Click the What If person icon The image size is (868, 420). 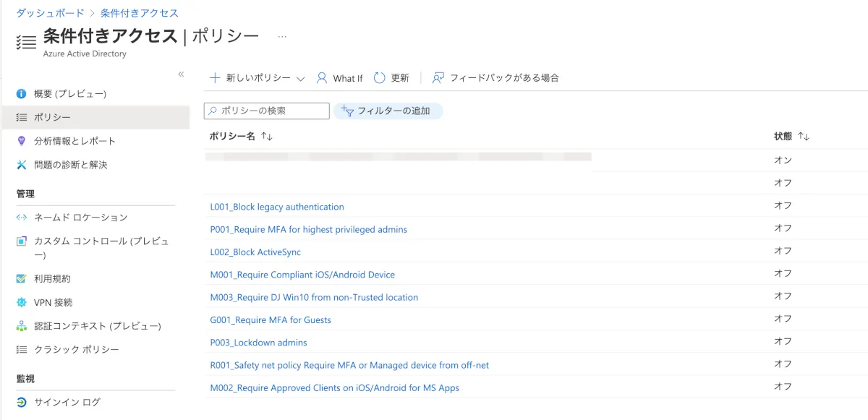point(322,78)
